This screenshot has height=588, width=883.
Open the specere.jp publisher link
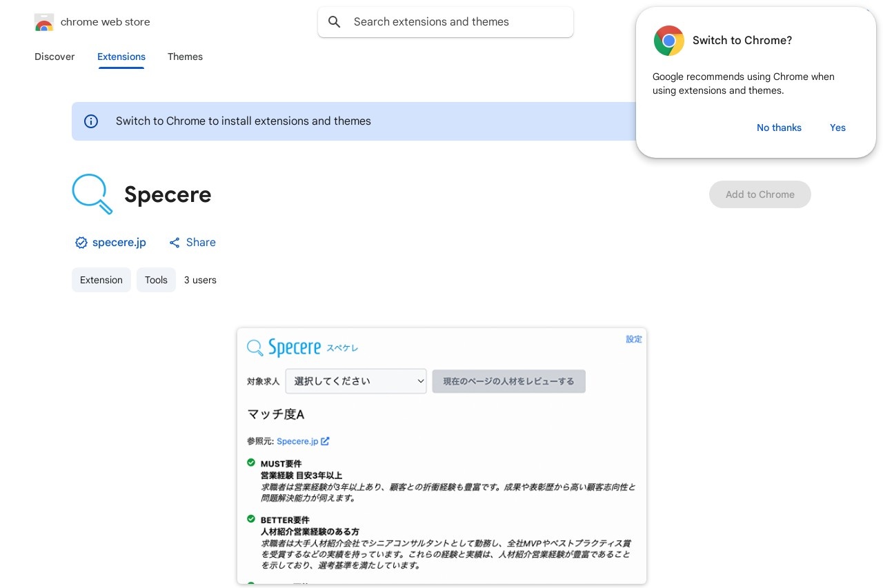click(119, 243)
